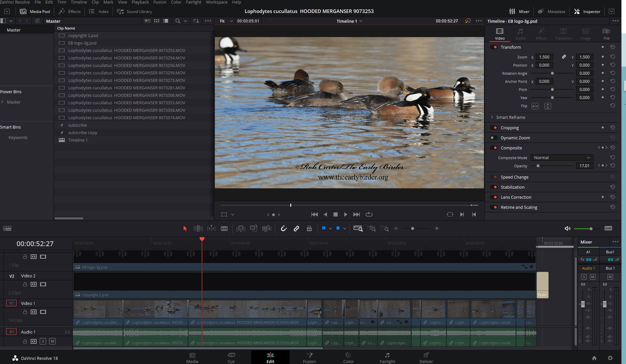The image size is (626, 364).
Task: Adjust the timeline zoom slider
Action: tap(412, 229)
